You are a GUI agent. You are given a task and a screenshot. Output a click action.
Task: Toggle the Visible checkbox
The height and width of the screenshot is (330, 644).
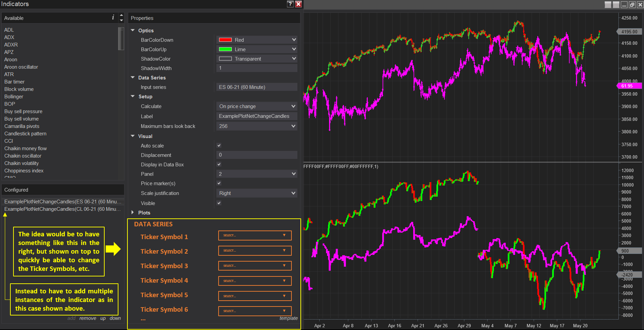[219, 203]
